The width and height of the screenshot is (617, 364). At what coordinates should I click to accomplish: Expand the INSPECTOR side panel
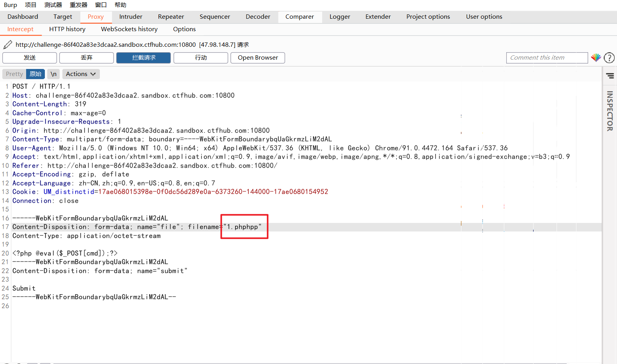click(610, 111)
